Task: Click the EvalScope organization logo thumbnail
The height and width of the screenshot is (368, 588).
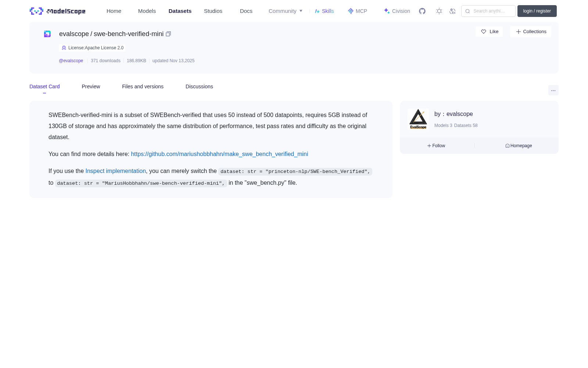Action: [418, 119]
